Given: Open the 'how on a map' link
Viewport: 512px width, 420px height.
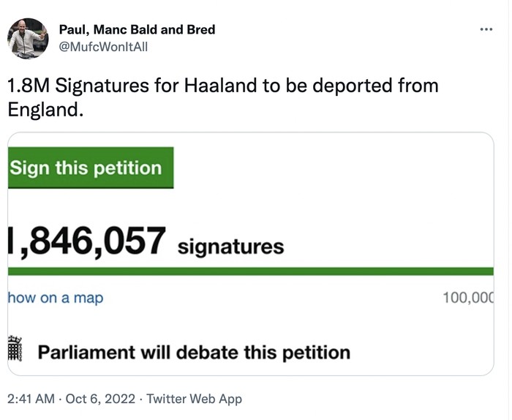Looking at the screenshot, I should pyautogui.click(x=55, y=298).
